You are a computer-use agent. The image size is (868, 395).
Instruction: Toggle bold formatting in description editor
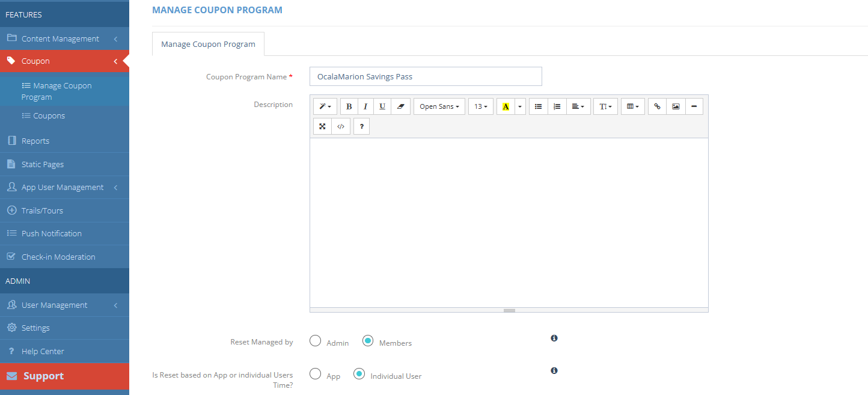pyautogui.click(x=349, y=106)
